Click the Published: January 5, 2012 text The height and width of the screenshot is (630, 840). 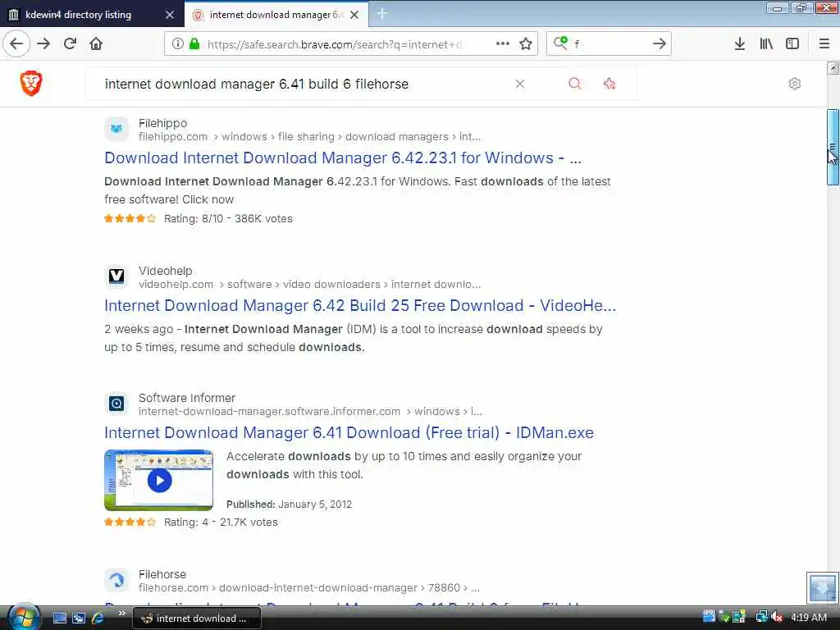(x=290, y=504)
